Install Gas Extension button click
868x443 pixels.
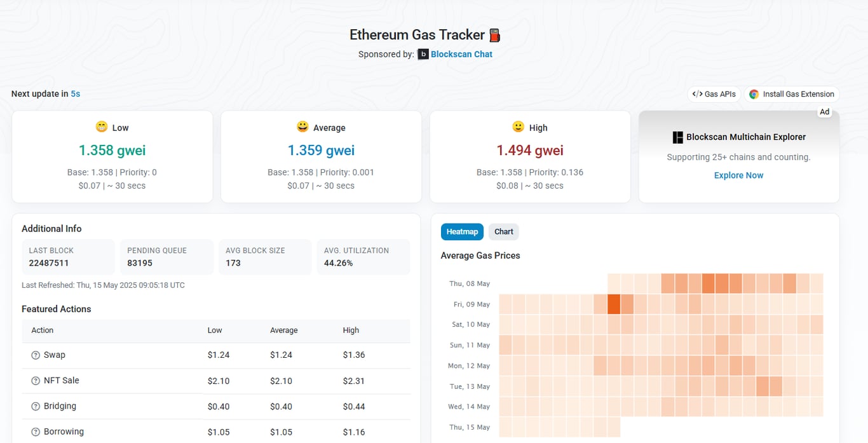point(792,94)
